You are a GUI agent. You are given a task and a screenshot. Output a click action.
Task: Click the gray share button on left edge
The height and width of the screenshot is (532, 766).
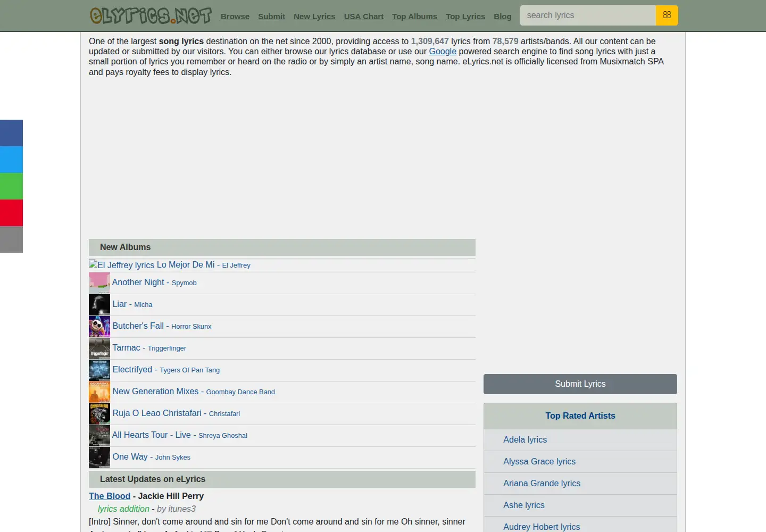[x=11, y=239]
